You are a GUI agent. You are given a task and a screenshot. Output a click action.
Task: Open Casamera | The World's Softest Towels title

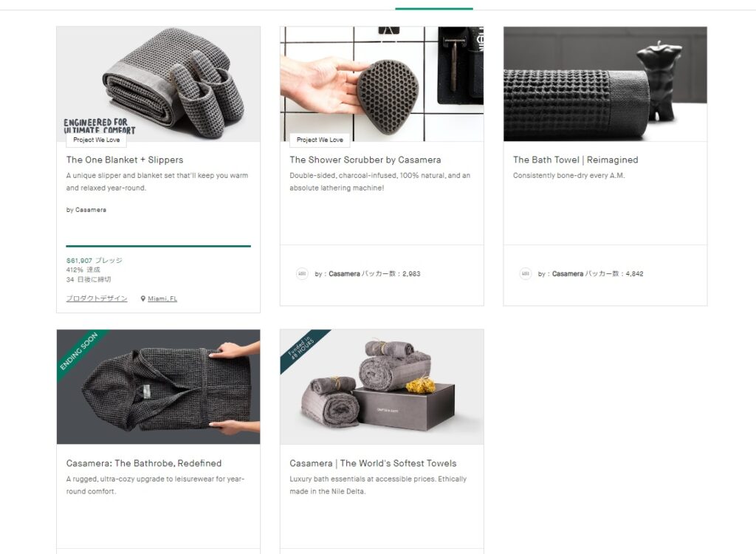point(373,463)
